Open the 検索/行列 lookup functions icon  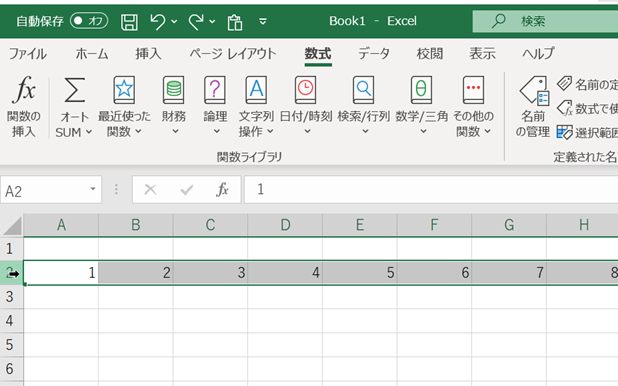tap(363, 90)
